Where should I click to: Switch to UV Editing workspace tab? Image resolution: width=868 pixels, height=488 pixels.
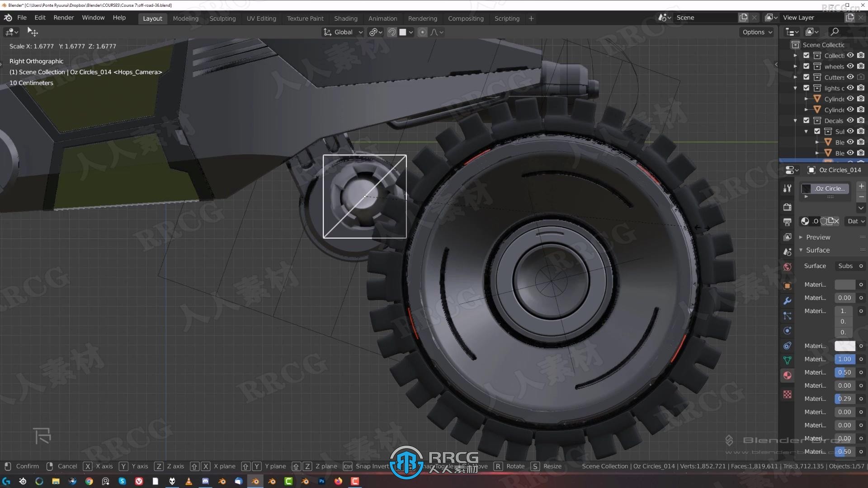pyautogui.click(x=261, y=18)
